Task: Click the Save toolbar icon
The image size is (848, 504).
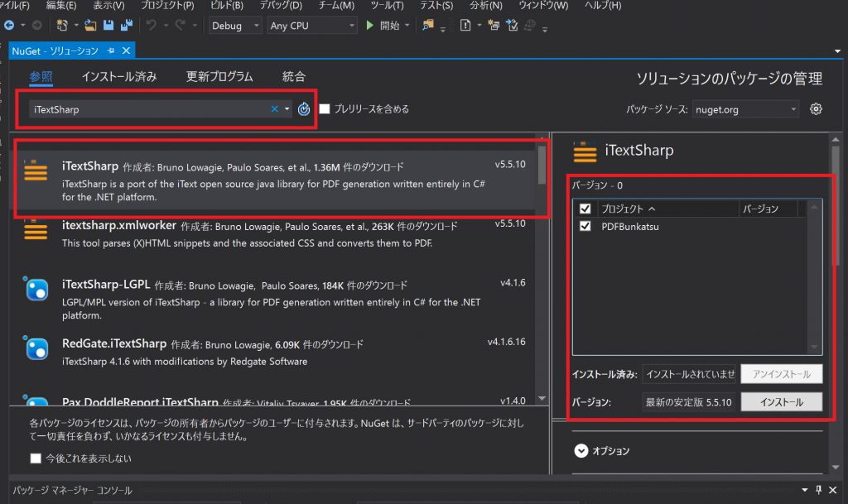Action: pos(108,25)
